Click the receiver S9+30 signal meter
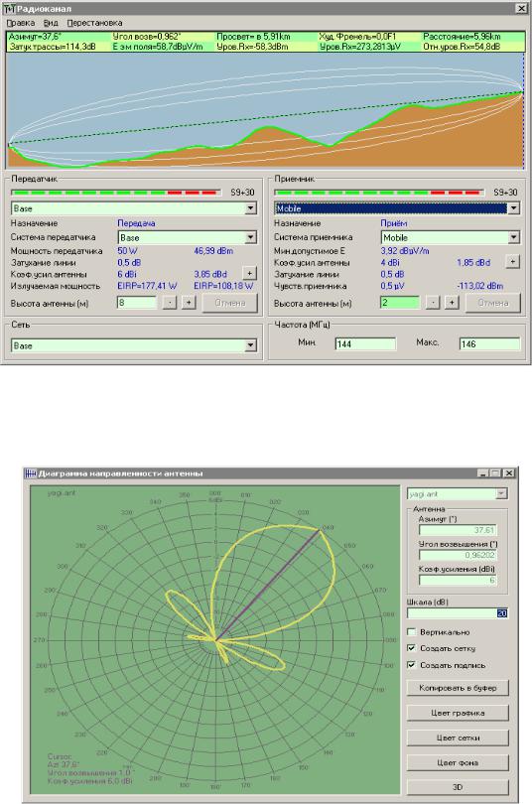Image resolution: width=532 pixels, height=804 pixels. click(x=380, y=193)
